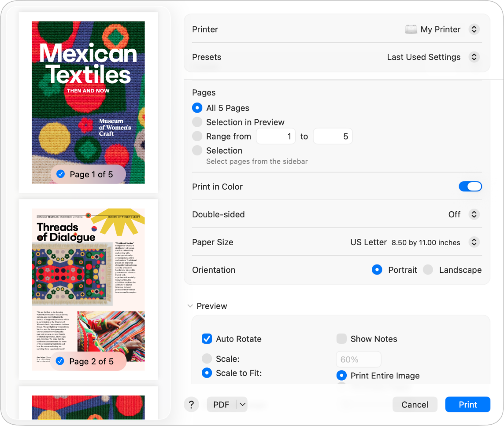Uncheck the Auto Rotate checkbox

(207, 339)
